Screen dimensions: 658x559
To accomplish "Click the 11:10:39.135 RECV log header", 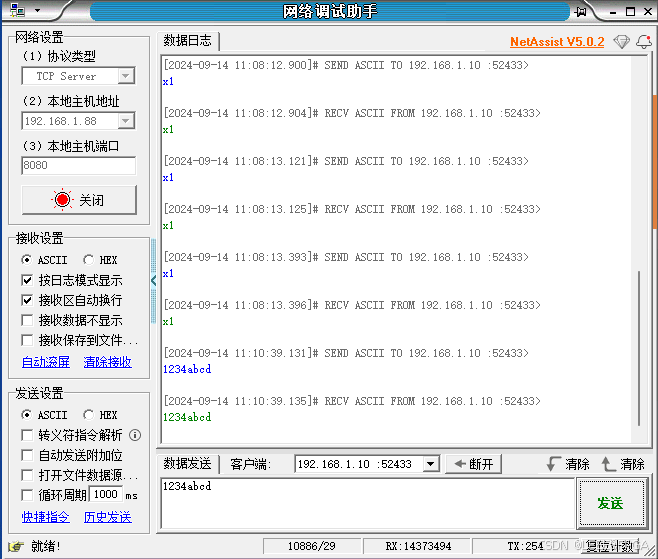I will tap(352, 401).
